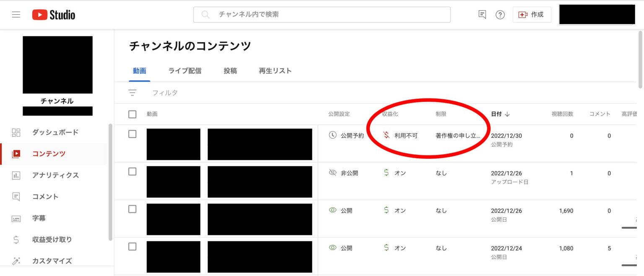The width and height of the screenshot is (644, 276).
Task: Click the 作成 create button
Action: pyautogui.click(x=532, y=15)
